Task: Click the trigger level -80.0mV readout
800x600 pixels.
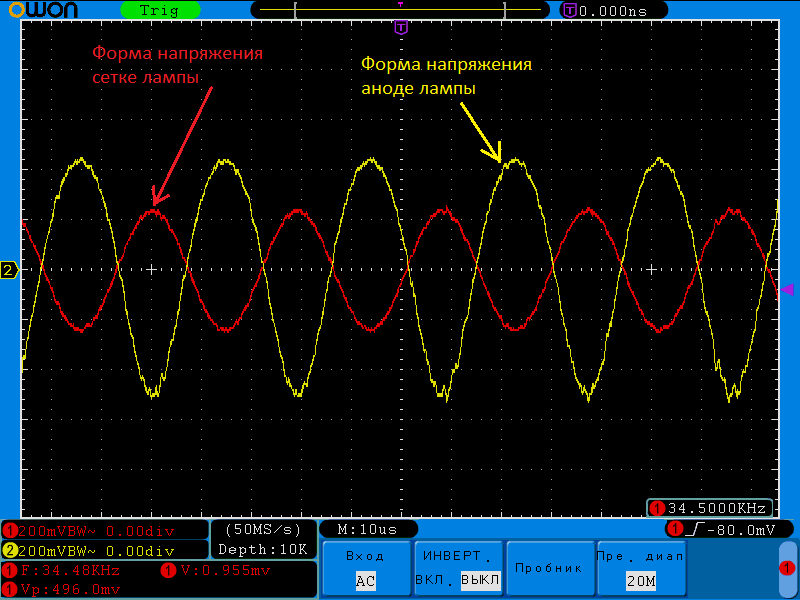Action: 730,530
